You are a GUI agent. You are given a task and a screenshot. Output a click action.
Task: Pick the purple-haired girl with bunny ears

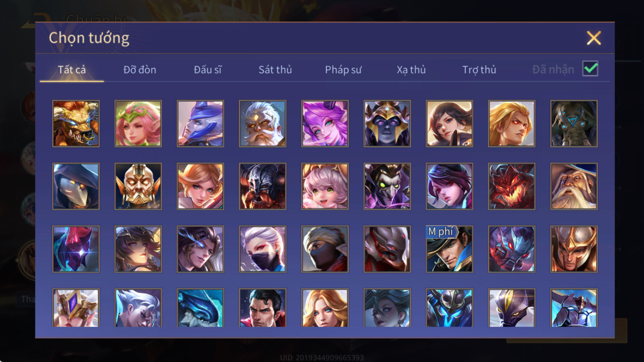[x=325, y=123]
